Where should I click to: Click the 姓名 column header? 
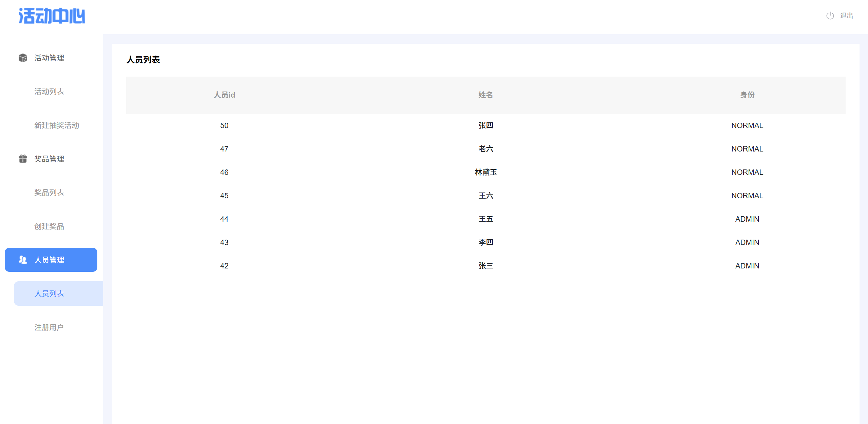pos(486,95)
